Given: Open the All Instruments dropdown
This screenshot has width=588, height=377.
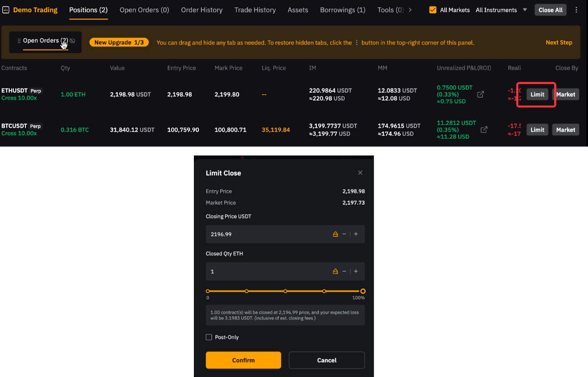Looking at the screenshot, I should pyautogui.click(x=525, y=10).
